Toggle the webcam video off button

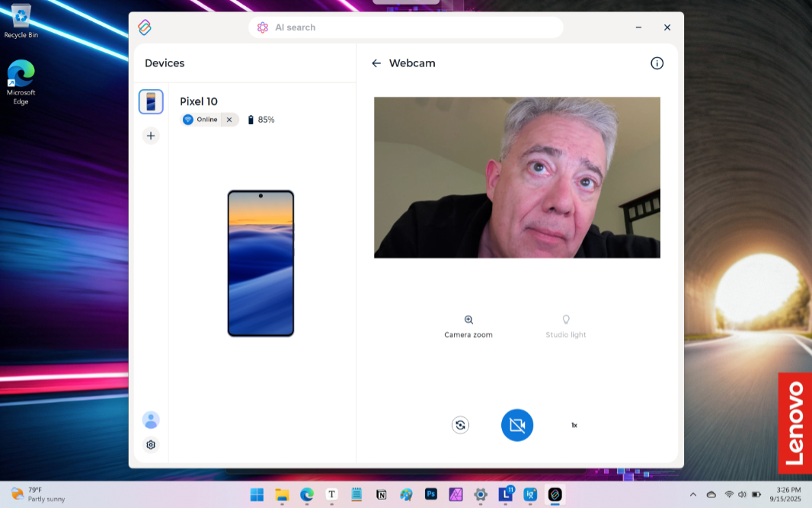coord(517,425)
